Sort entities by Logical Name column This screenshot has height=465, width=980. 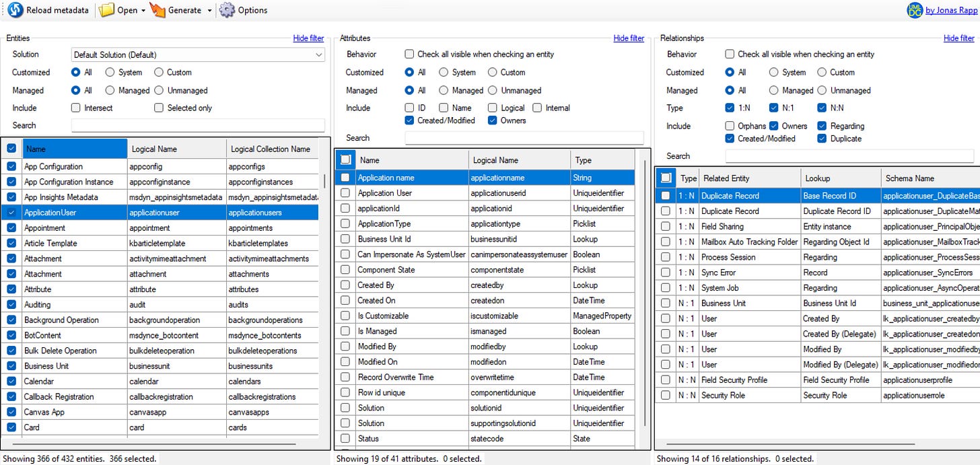[176, 149]
